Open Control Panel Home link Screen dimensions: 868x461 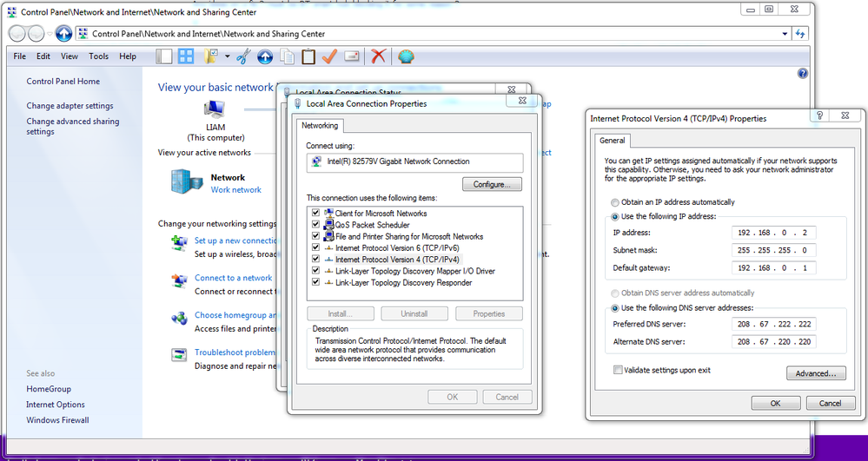[63, 82]
